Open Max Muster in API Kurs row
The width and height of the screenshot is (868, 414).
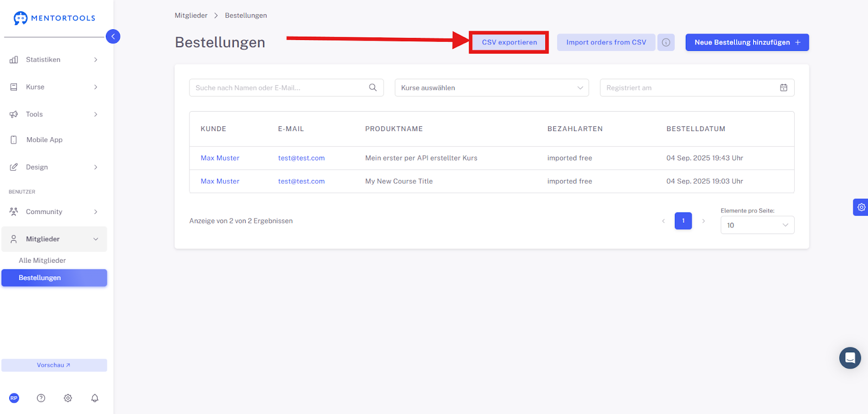pyautogui.click(x=220, y=158)
